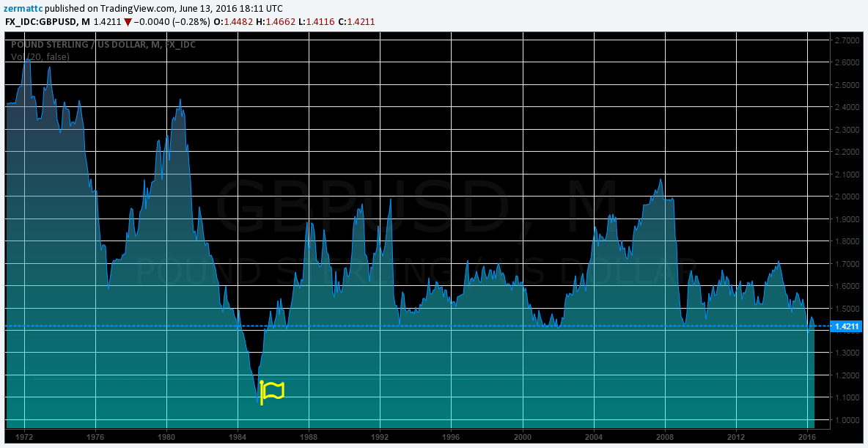Open the zermattc author profile link
Viewport: 868px width, 448px height.
[23, 9]
